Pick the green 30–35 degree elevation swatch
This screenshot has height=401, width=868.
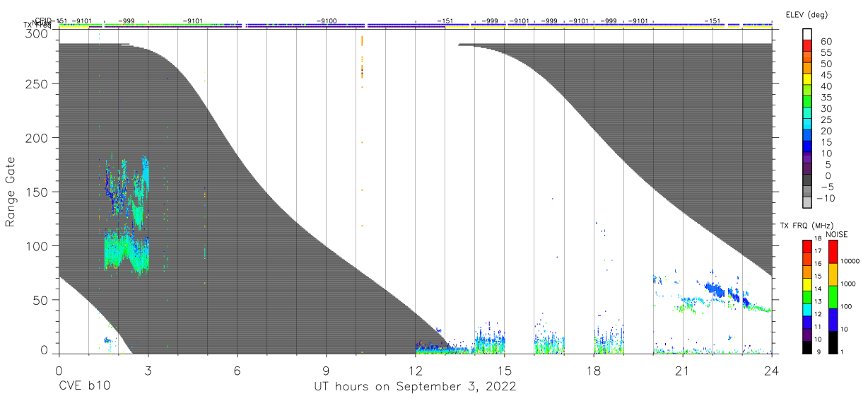(808, 103)
